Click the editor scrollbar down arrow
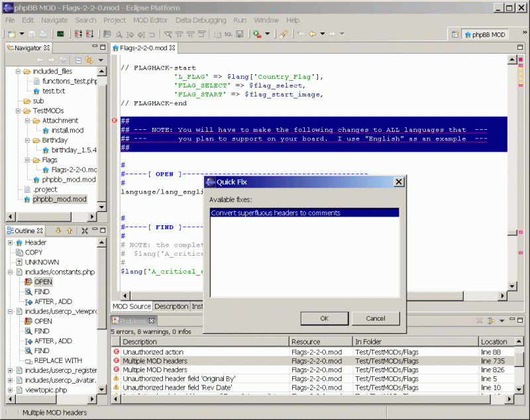This screenshot has height=420, width=530. pyautogui.click(x=512, y=286)
